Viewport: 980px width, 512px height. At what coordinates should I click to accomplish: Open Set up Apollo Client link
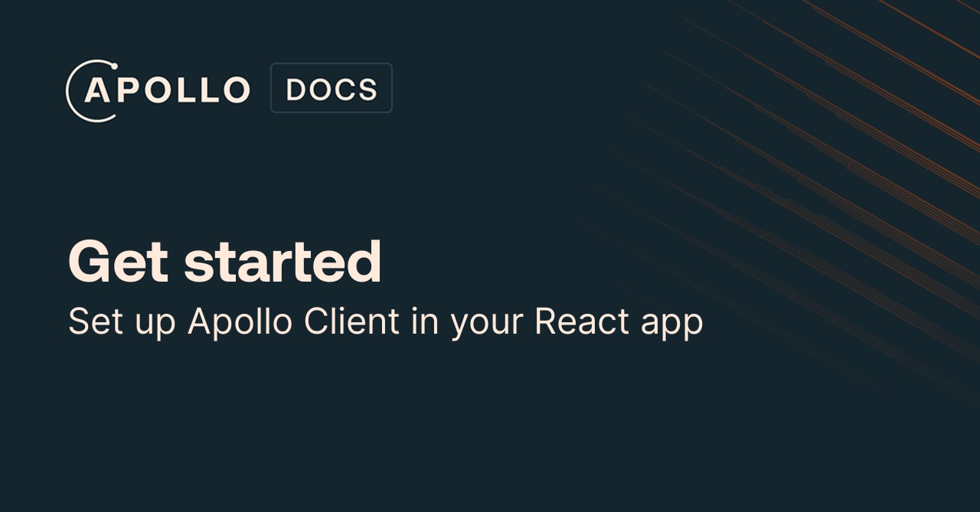[385, 321]
